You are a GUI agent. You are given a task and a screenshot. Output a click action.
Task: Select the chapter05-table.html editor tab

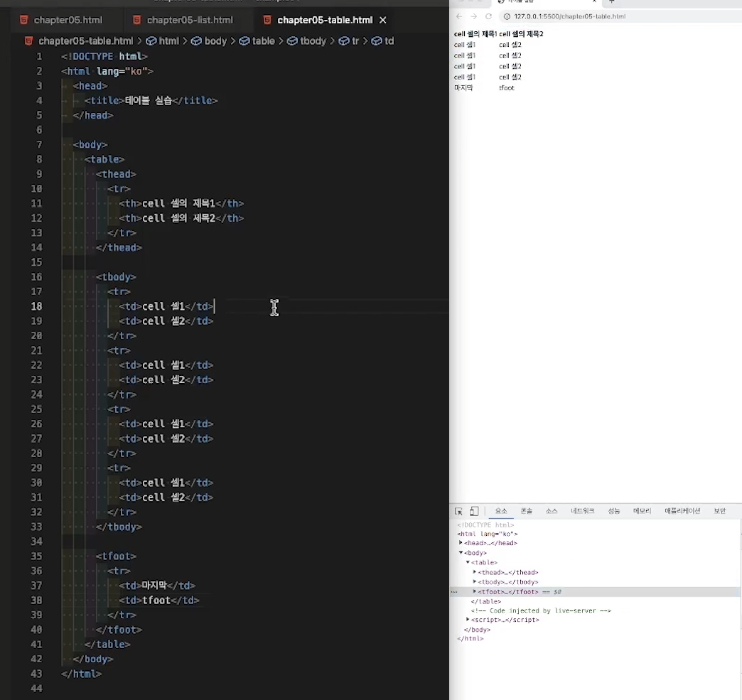pyautogui.click(x=325, y=20)
